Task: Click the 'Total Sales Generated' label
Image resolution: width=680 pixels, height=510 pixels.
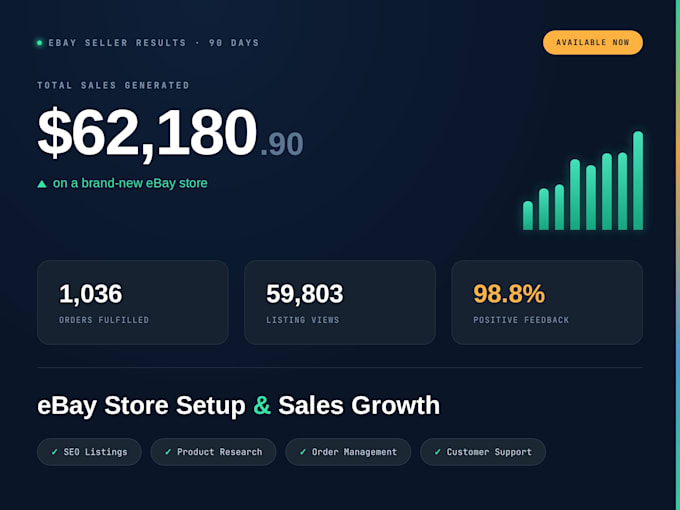Action: click(113, 85)
